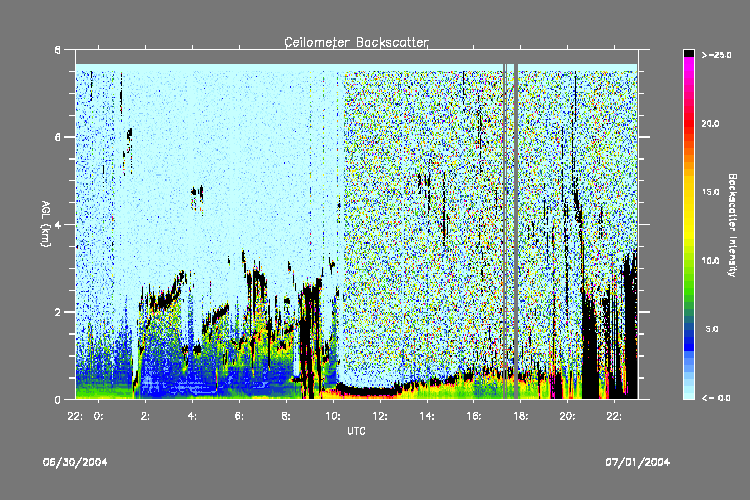Click the 'Ceilometer Backscatter' plot title

(356, 43)
